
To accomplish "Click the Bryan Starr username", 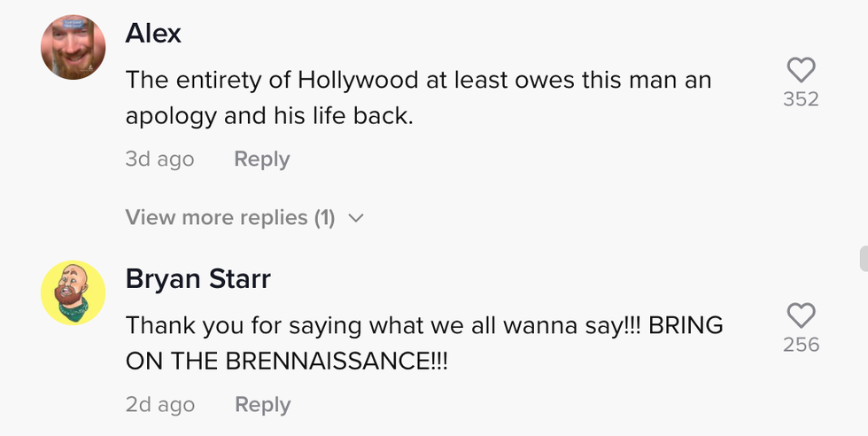I will pyautogui.click(x=198, y=279).
